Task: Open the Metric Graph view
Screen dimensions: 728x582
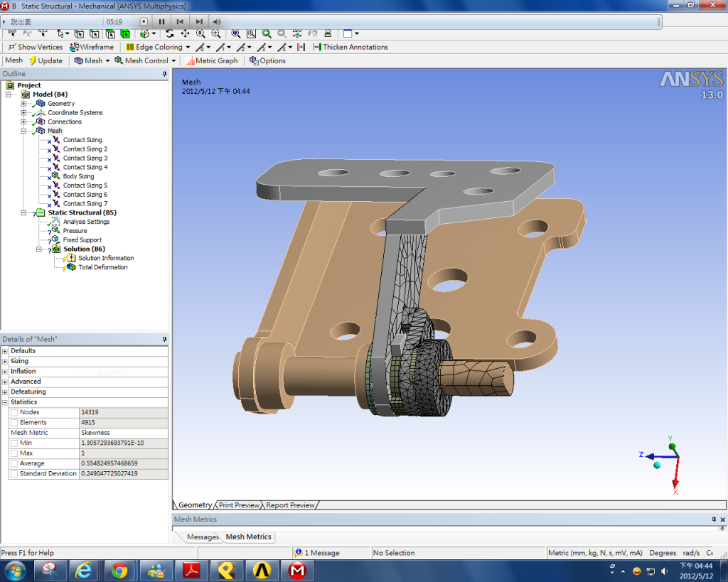Action: point(212,60)
